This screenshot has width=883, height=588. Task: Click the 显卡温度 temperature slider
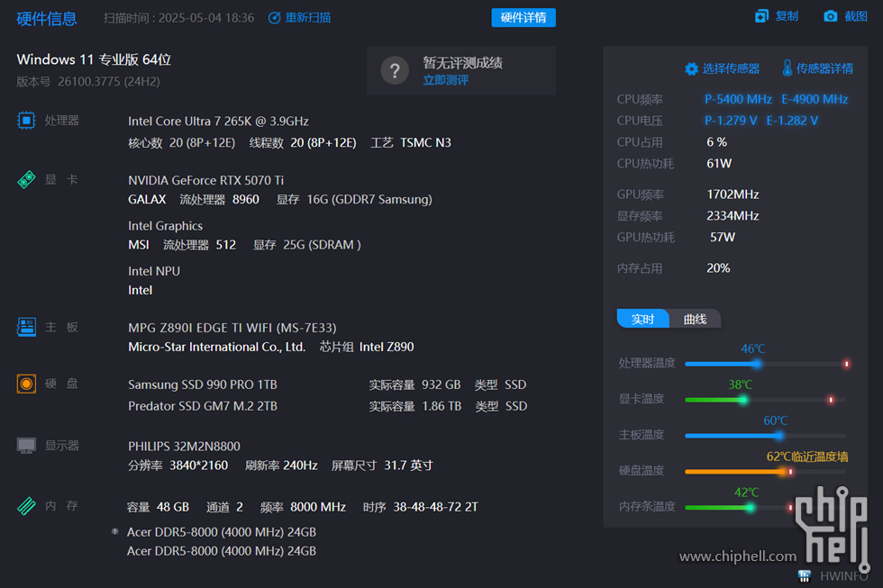click(767, 400)
